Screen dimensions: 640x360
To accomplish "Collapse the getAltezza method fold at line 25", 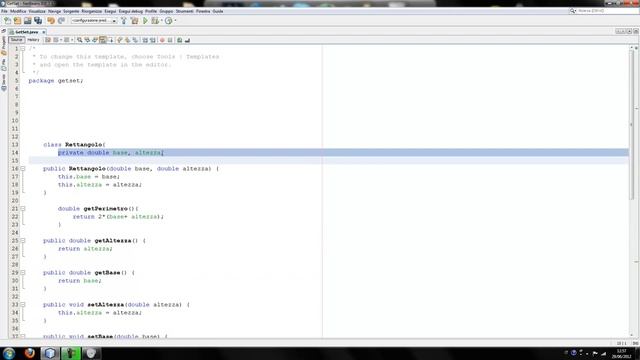I will click(23, 240).
